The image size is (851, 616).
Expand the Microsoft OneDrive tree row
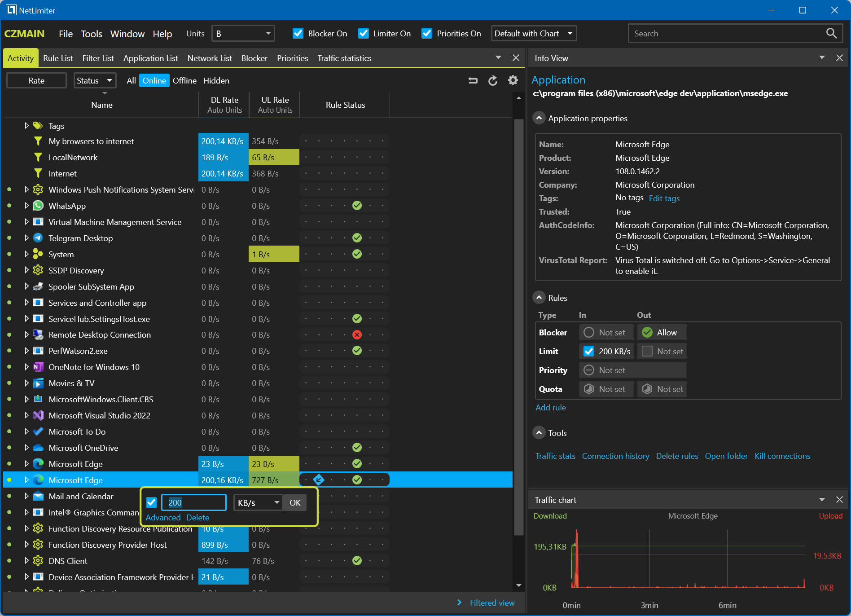tap(26, 448)
